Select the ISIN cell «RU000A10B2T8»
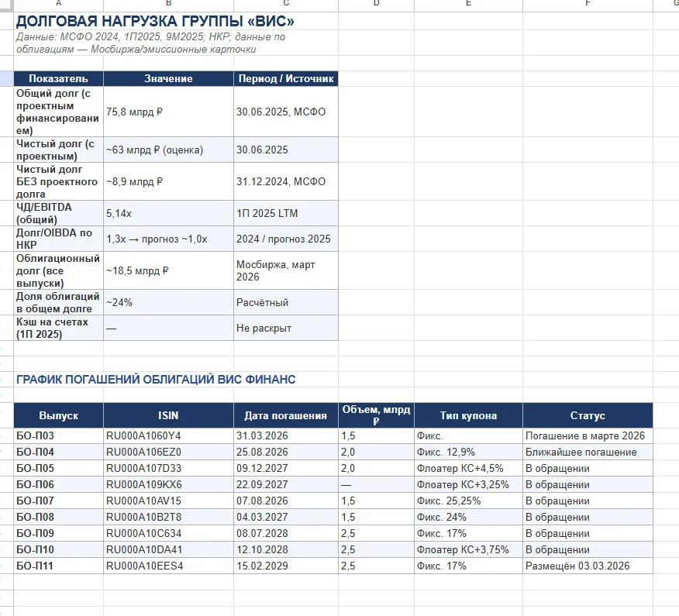The height and width of the screenshot is (616, 679). [x=168, y=517]
